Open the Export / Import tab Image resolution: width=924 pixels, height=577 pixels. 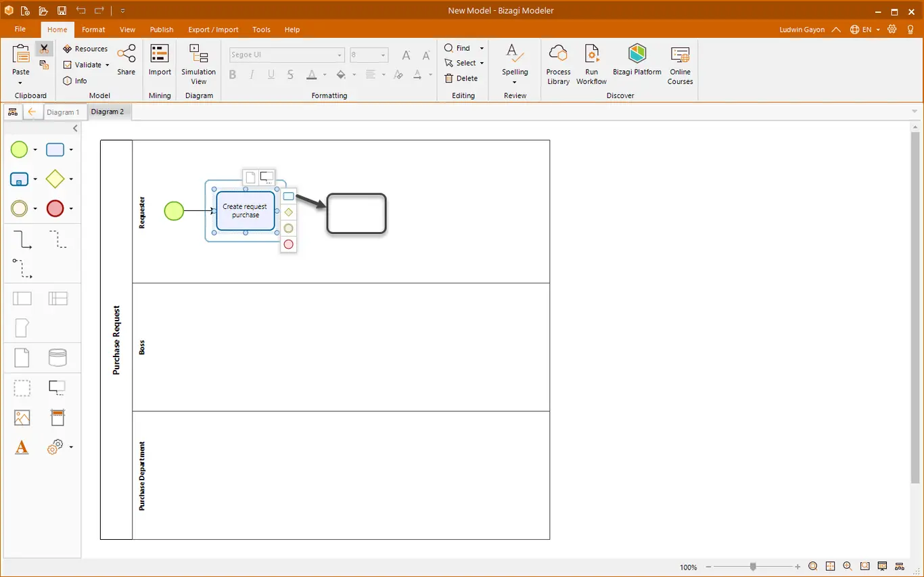coord(213,30)
